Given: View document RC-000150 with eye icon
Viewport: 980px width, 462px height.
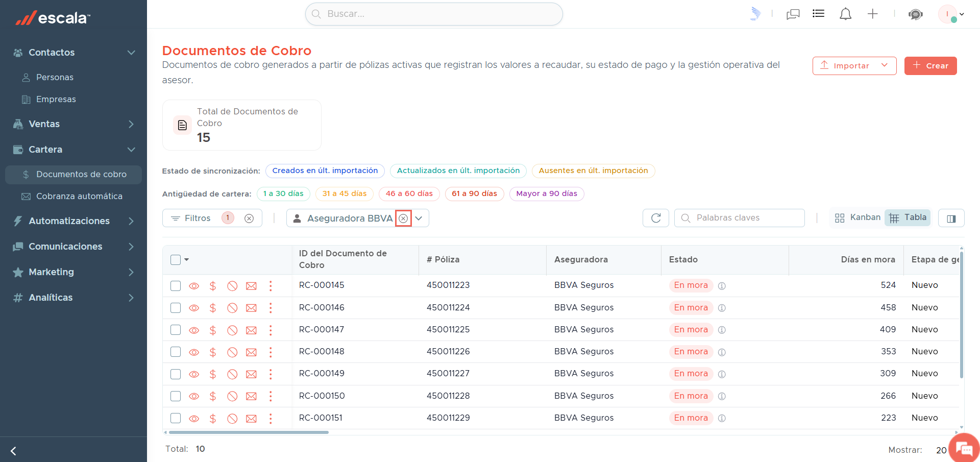Looking at the screenshot, I should pyautogui.click(x=194, y=396).
